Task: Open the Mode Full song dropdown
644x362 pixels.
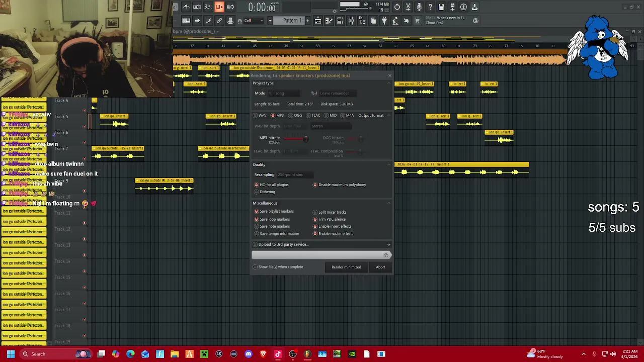Action: (x=283, y=93)
